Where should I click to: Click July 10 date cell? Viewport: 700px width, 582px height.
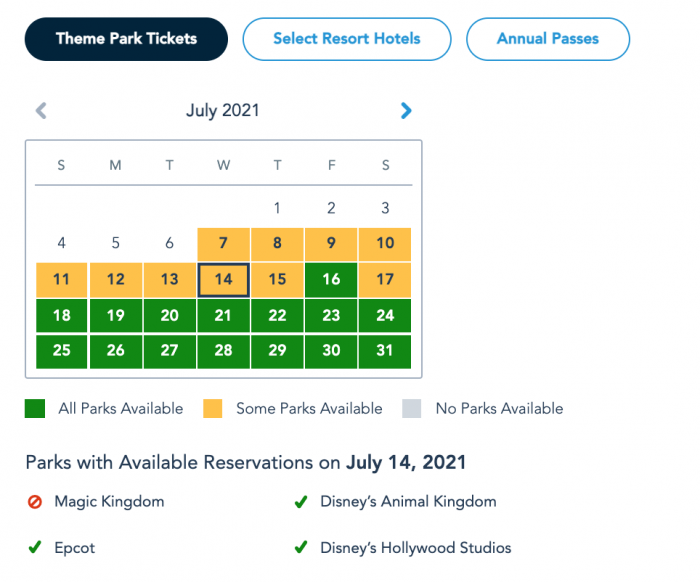(x=385, y=243)
